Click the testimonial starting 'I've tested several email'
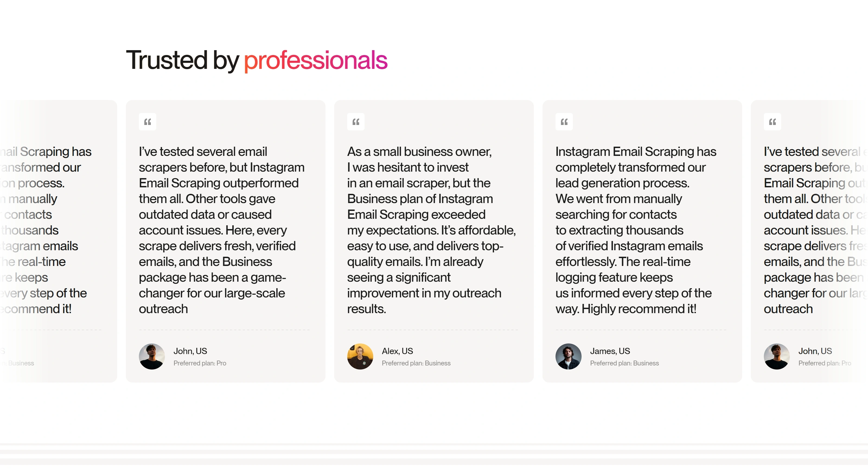Screen dimensions: 868x469 (x=222, y=230)
